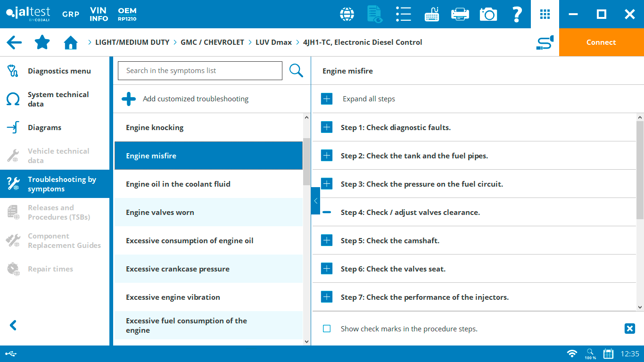644x362 pixels.
Task: Collapse Step 4 valves clearance
Action: tap(327, 212)
